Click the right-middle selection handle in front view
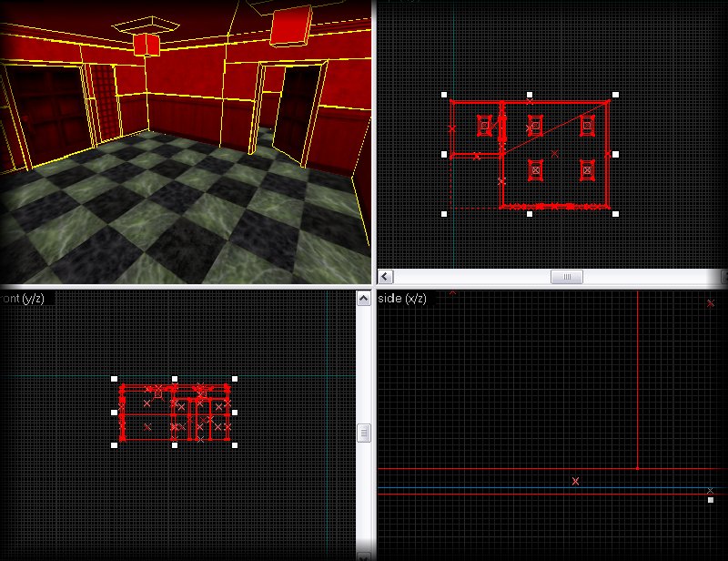 pos(235,413)
